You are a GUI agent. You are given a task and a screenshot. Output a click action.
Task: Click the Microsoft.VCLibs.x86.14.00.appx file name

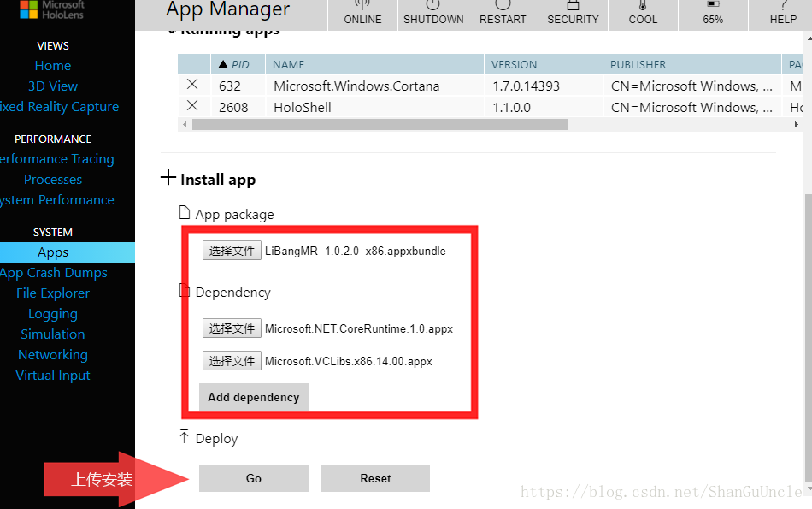[349, 361]
